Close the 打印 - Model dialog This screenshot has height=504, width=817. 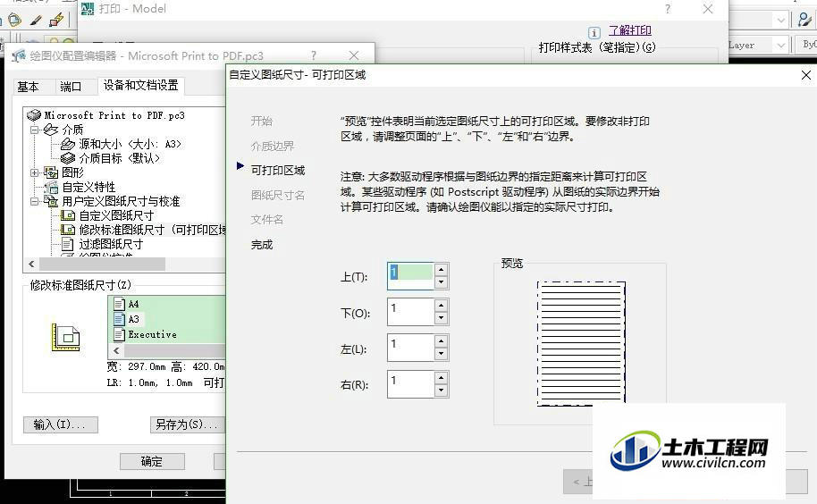click(x=708, y=9)
